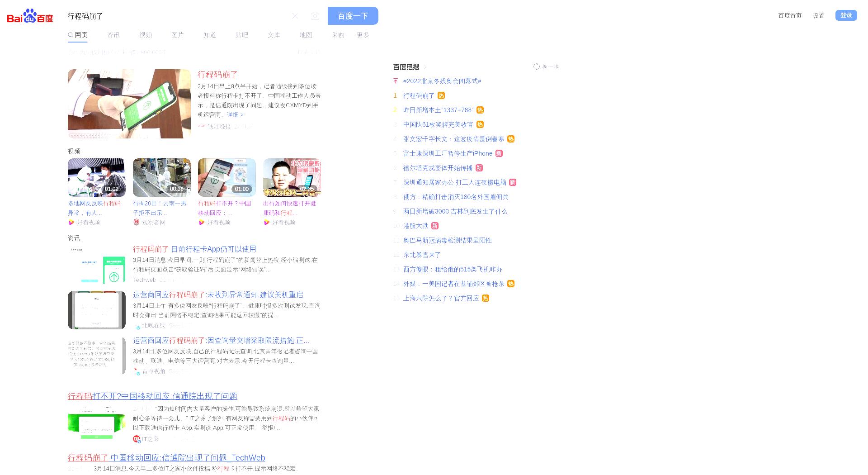Screen dimensions: 868x475
Task: Open the 详细 link in top result
Action: click(235, 115)
